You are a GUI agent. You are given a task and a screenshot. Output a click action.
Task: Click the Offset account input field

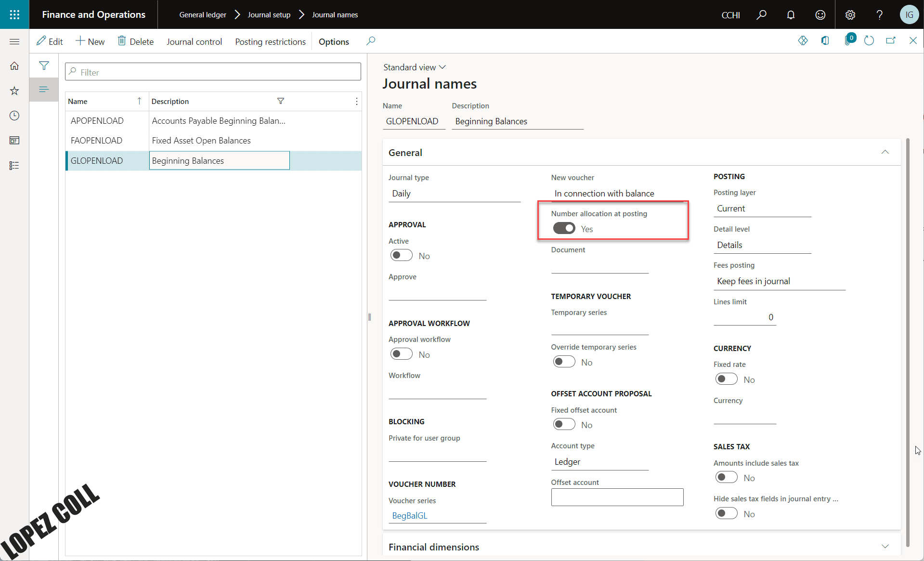[617, 497]
